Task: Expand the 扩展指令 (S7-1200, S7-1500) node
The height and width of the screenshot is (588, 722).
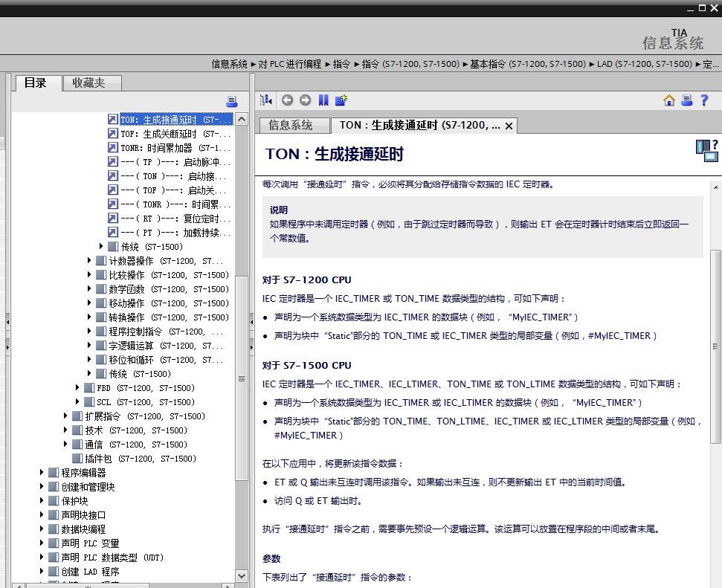Action: coord(66,416)
